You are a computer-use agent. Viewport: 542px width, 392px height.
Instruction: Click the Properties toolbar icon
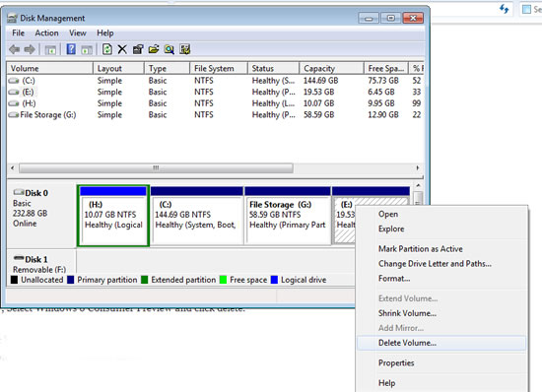point(138,49)
